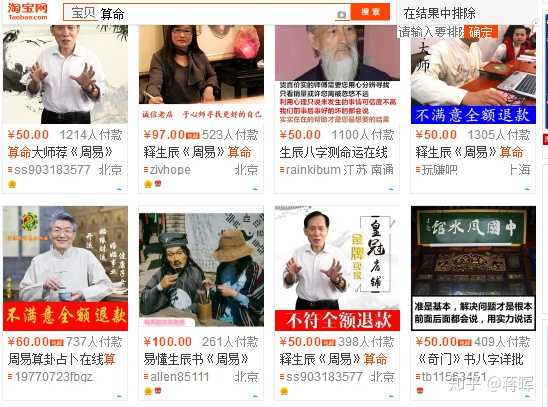The image size is (548, 407).
Task: Click gold medal badge under seller ss903183577 first listing
Action: click(x=12, y=184)
